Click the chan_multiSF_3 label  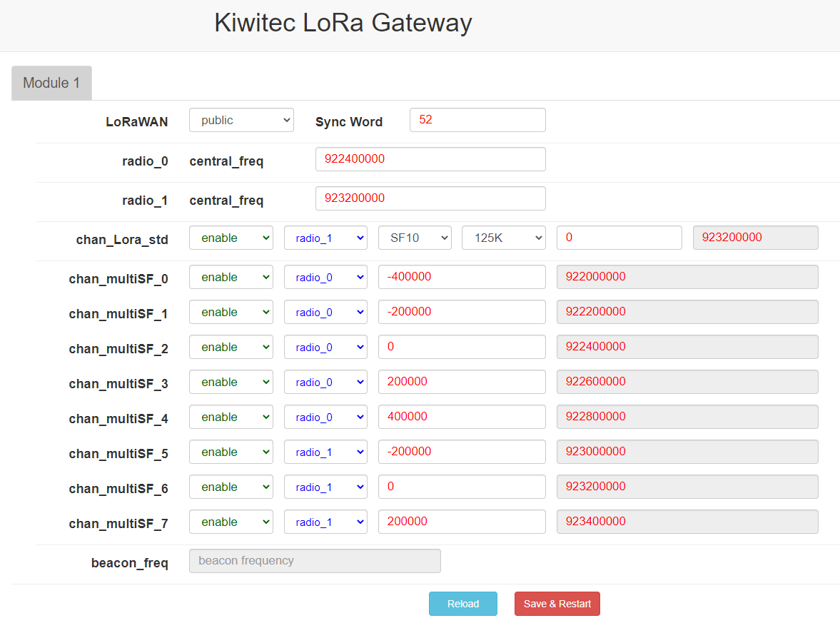(118, 384)
